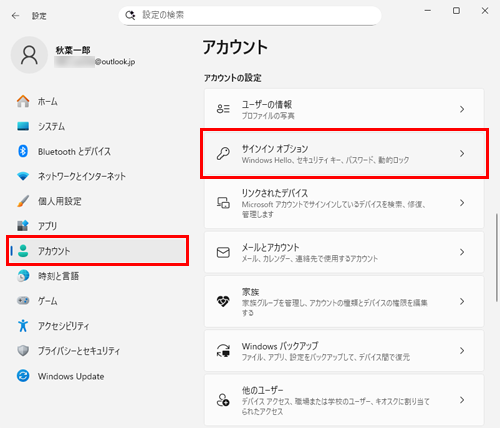Click the 他のユーザー add-person icon
The height and width of the screenshot is (428, 500).
click(x=223, y=400)
